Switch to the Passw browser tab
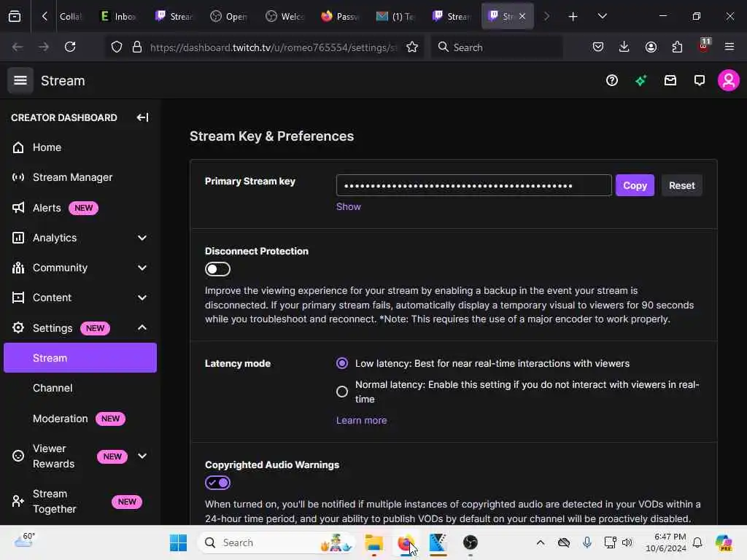This screenshot has height=560, width=747. click(340, 16)
